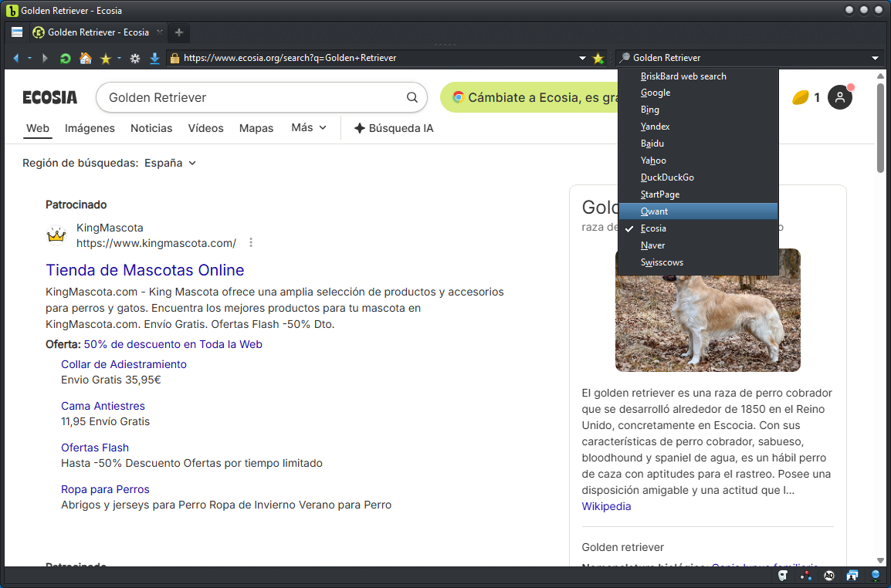Viewport: 891px width, 588px height.
Task: Expand the Más search options menu
Action: pos(309,128)
